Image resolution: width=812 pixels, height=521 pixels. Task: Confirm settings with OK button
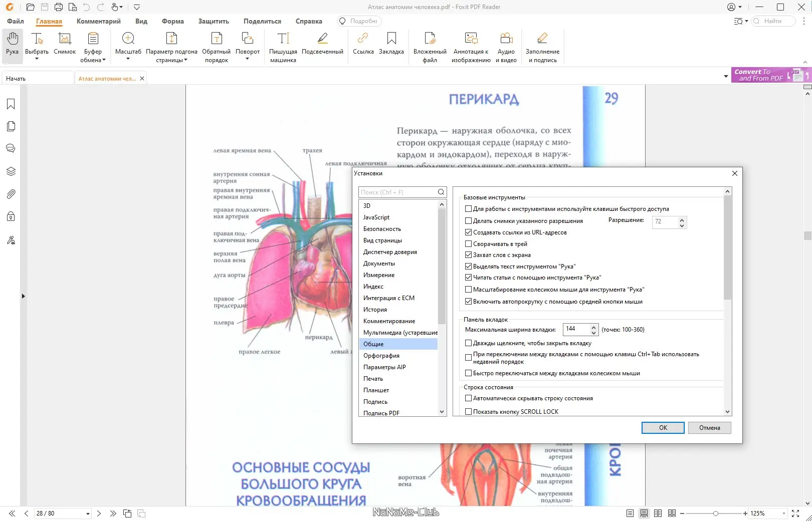663,428
